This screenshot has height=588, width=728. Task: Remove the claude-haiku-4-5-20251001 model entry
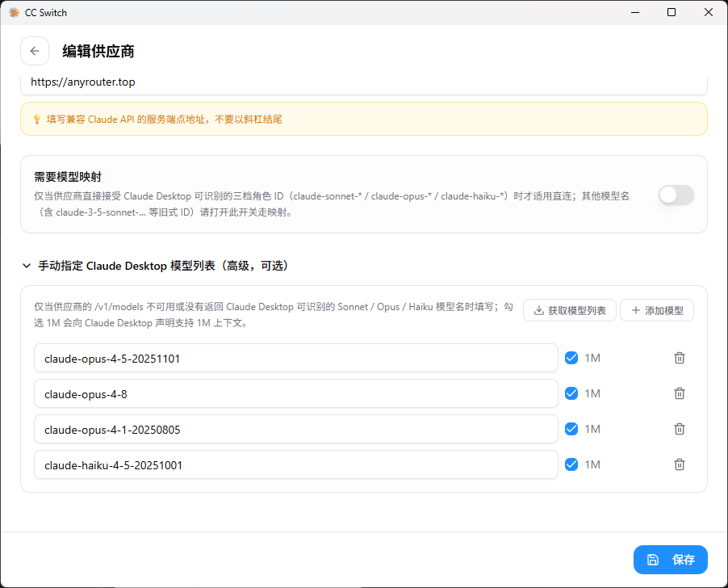(680, 464)
